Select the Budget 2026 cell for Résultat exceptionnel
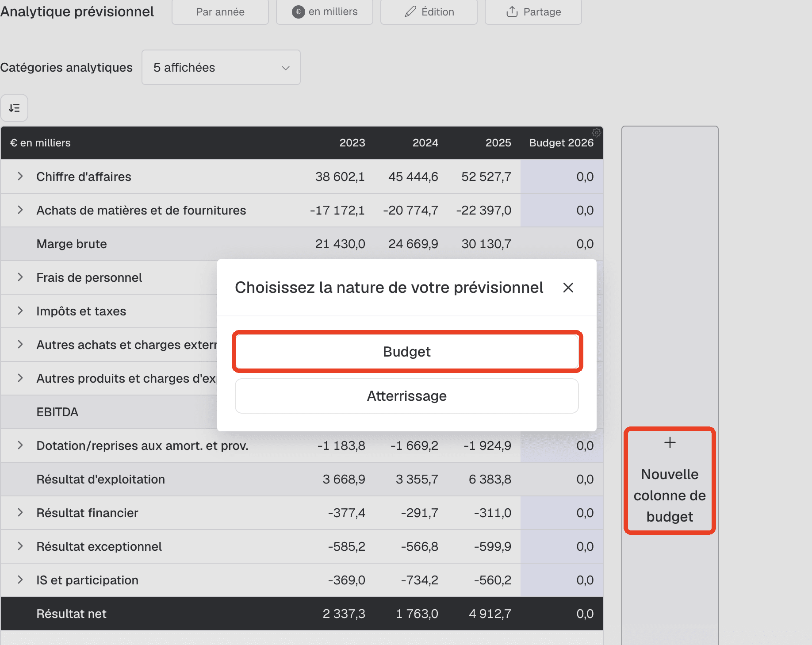 562,546
